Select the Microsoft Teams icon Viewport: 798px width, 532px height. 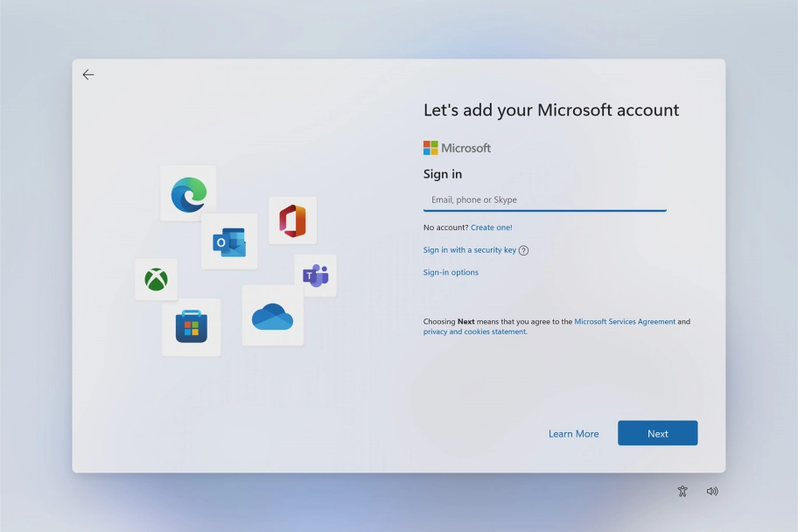(315, 274)
